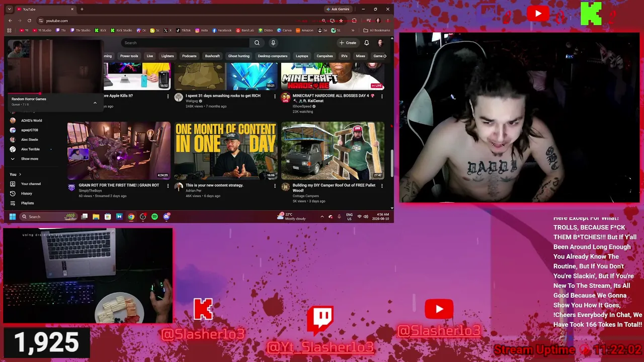Open File Explorer from the taskbar
Screen dimensions: 644x362
[x=96, y=217]
